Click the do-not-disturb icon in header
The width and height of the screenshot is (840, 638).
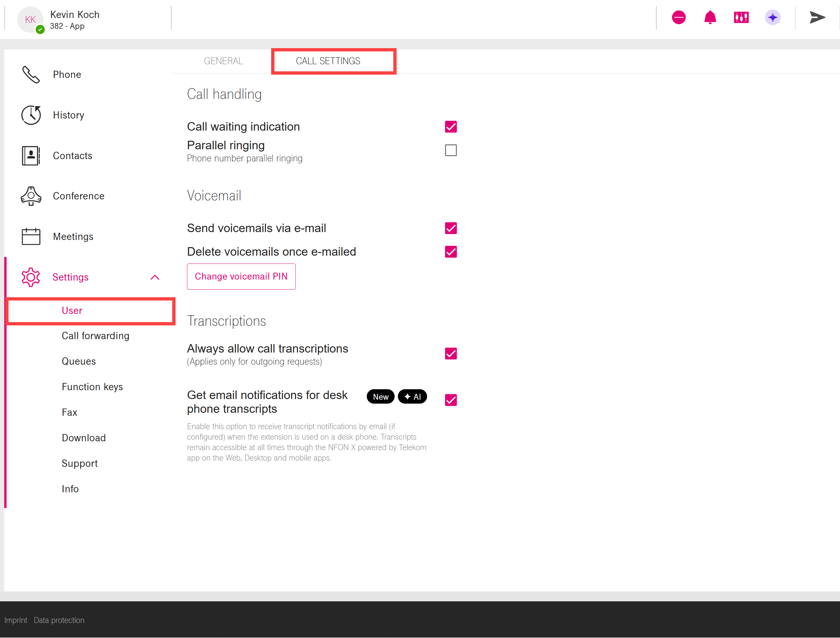679,17
